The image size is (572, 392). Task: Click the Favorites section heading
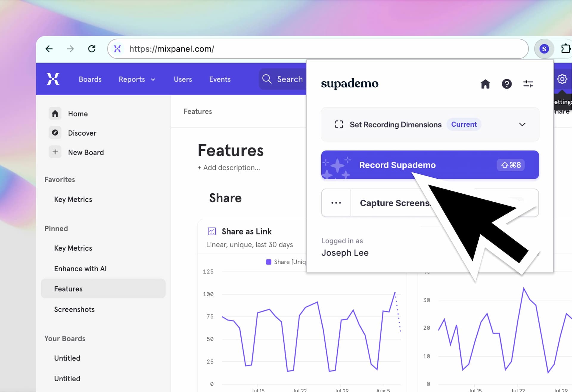click(60, 180)
